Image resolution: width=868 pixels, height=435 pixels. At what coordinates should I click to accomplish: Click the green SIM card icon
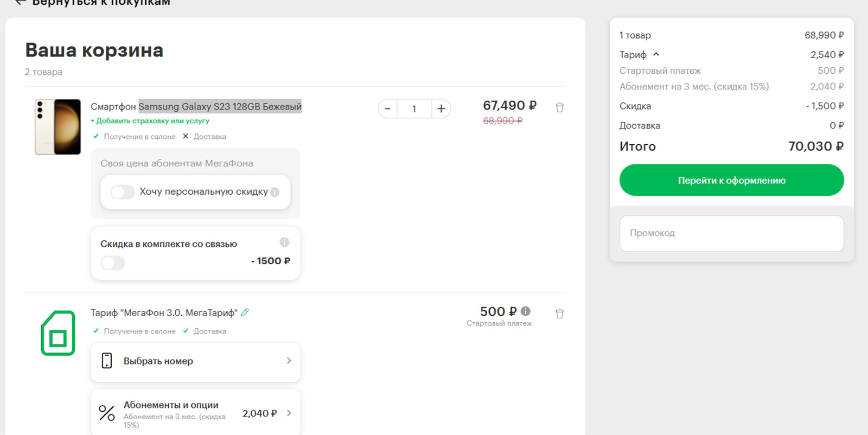coord(58,333)
